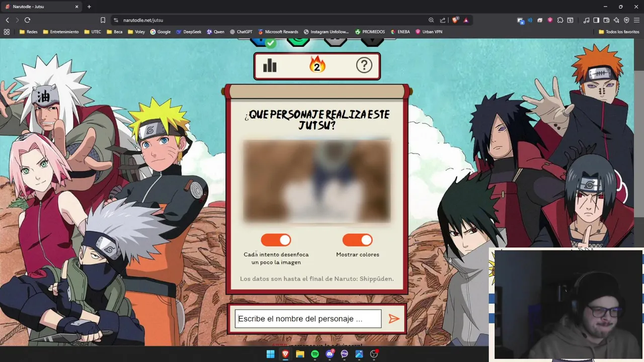Bookmark this page from the address bar
644x362 pixels.
(103, 20)
